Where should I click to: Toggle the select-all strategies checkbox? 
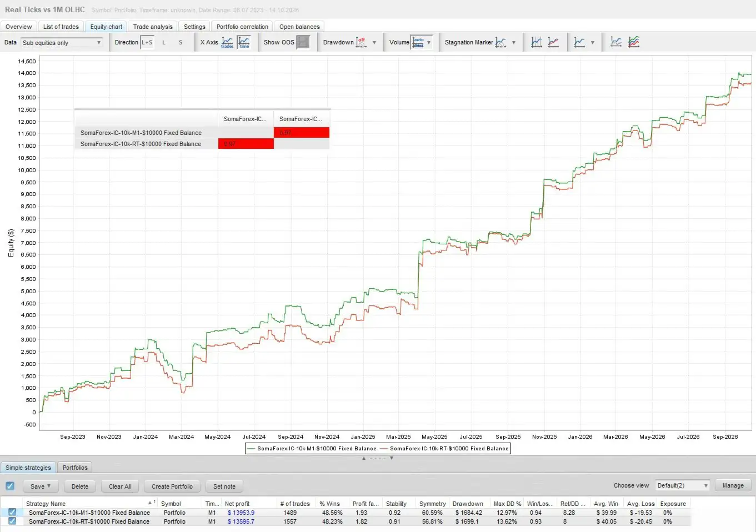[x=10, y=486]
